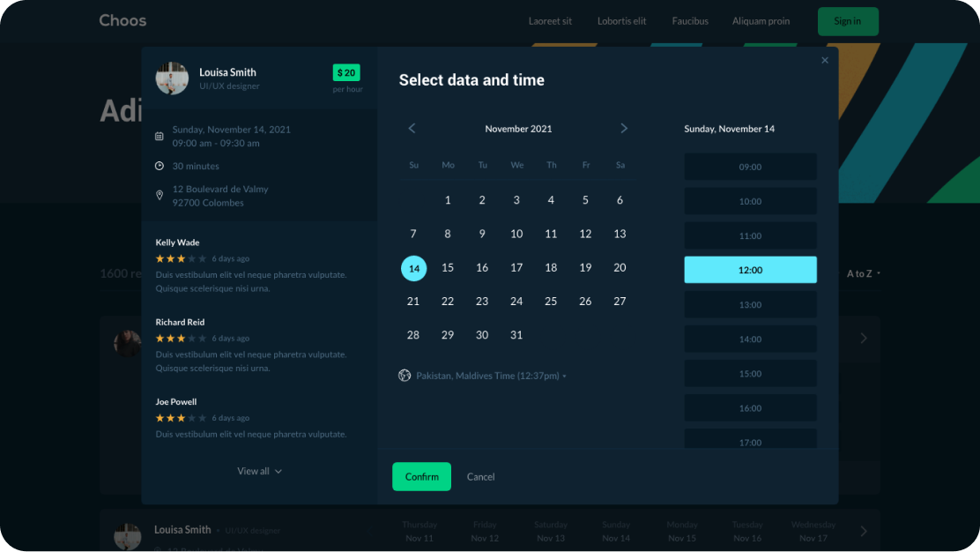Go to next month in calendar
The height and width of the screenshot is (552, 980).
pyautogui.click(x=624, y=129)
